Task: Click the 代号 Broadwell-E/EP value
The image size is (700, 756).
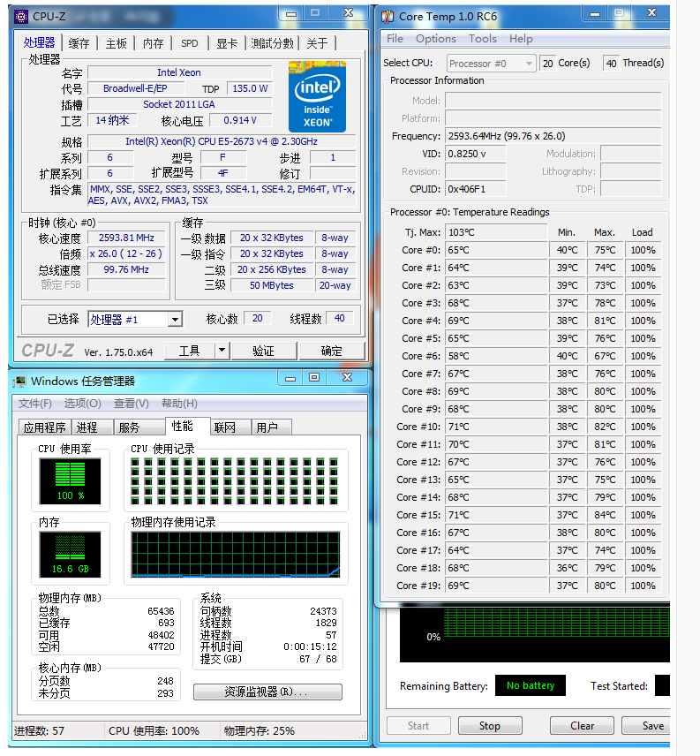Action: click(x=135, y=88)
